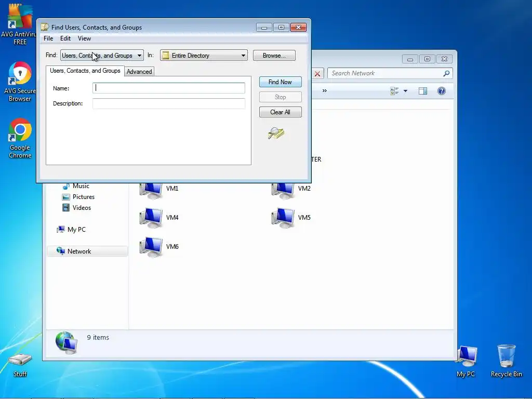Viewport: 532px width, 399px height.
Task: Toggle the preview pane icon in the Network window
Action: coord(423,91)
